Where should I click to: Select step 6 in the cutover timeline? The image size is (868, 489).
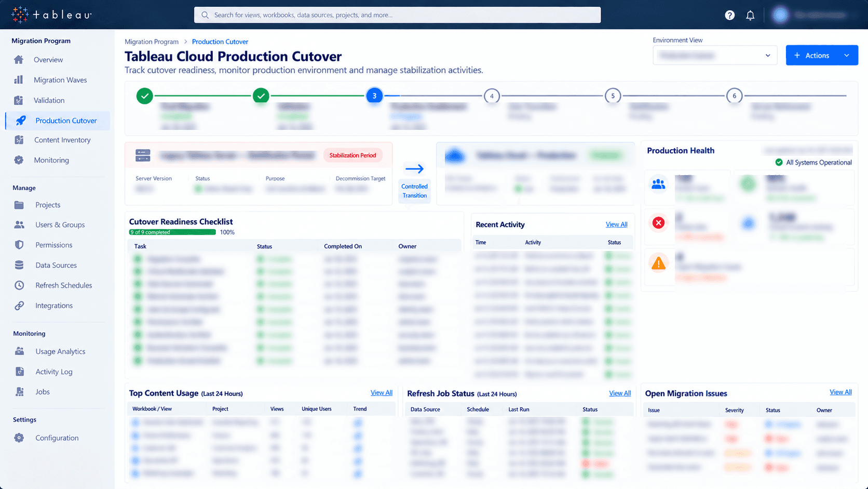(734, 96)
